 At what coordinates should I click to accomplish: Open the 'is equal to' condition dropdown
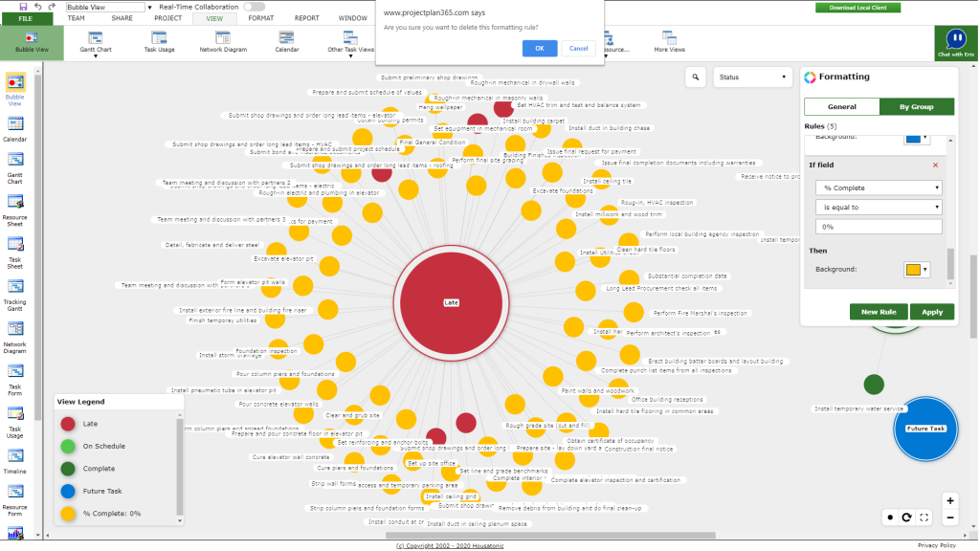[x=879, y=207]
